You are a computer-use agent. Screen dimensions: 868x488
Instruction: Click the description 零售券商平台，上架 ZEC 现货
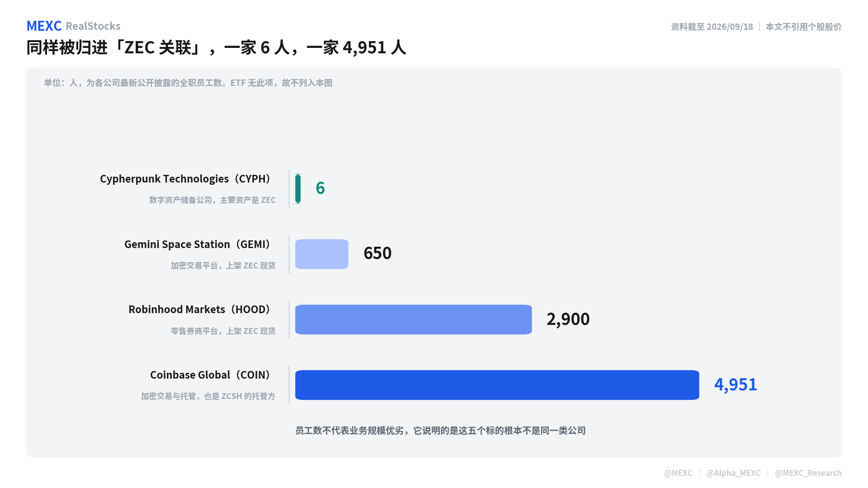223,331
